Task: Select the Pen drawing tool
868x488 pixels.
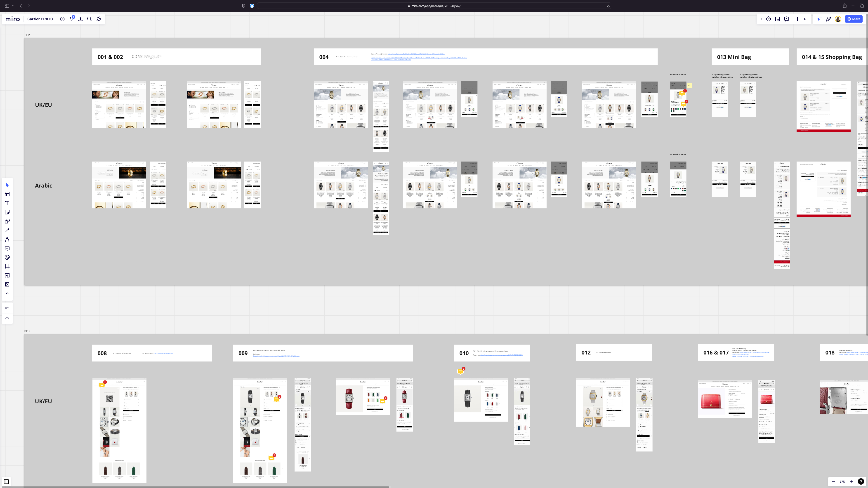Action: pyautogui.click(x=7, y=239)
